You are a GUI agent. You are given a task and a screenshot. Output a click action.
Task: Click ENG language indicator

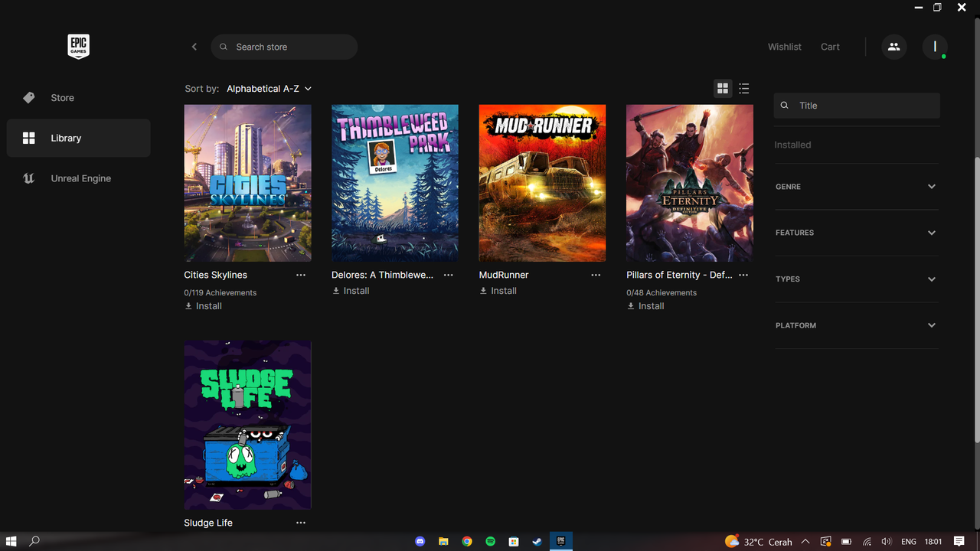click(x=909, y=542)
